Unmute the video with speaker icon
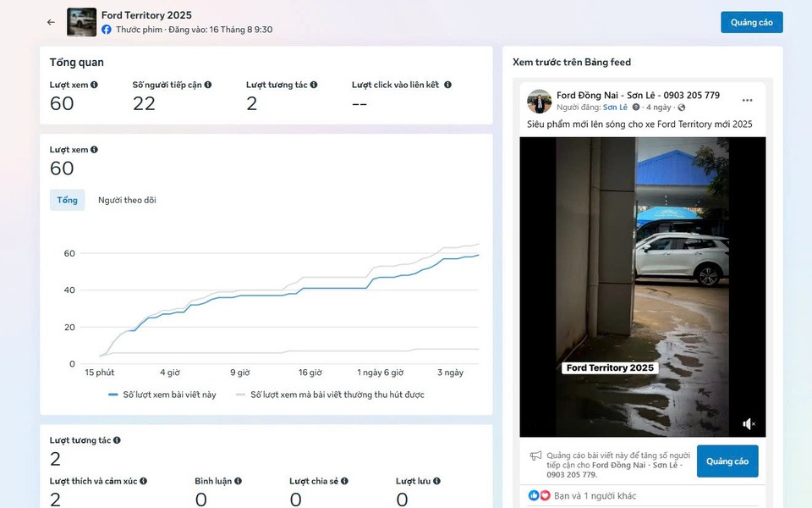 [749, 423]
